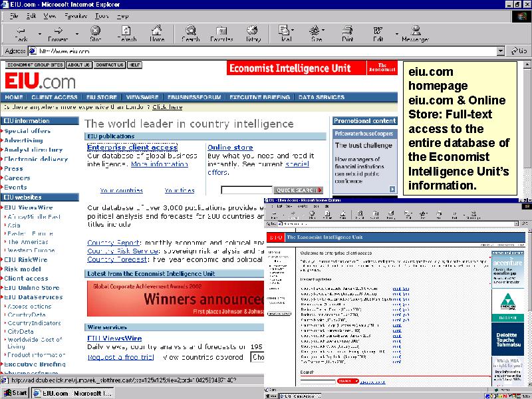This screenshot has height=399, width=532.
Task: Click inside the quick search text box
Action: pos(247,190)
